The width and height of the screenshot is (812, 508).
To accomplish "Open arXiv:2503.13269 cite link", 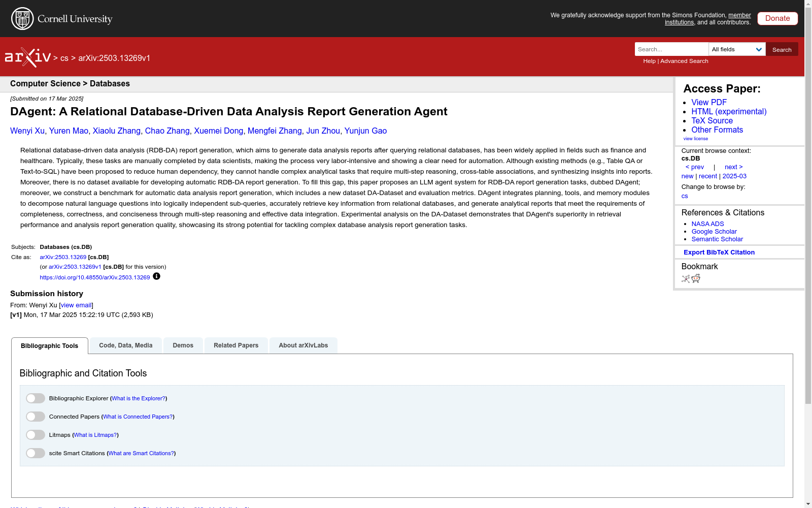I will click(63, 258).
